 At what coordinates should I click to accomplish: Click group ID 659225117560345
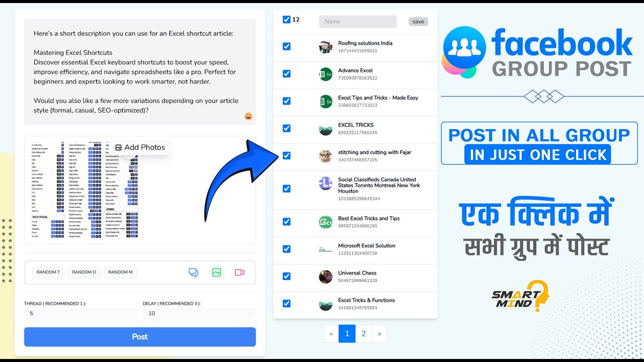358,133
